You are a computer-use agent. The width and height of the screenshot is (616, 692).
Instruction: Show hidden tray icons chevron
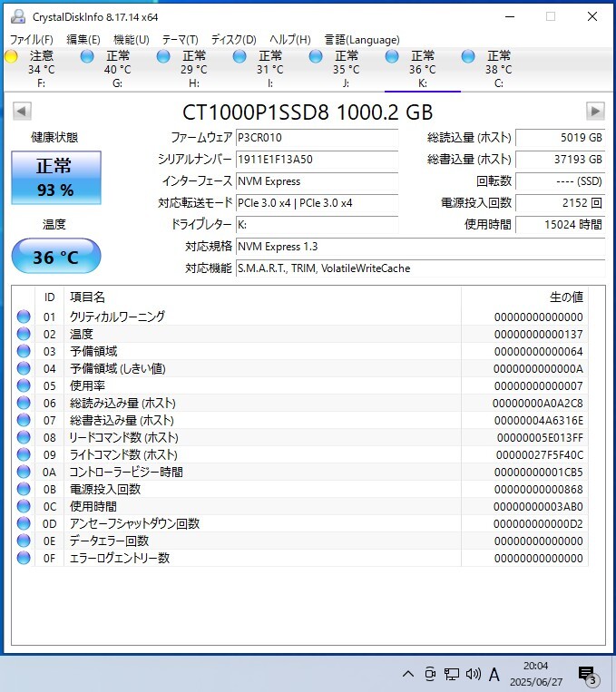pyautogui.click(x=408, y=674)
